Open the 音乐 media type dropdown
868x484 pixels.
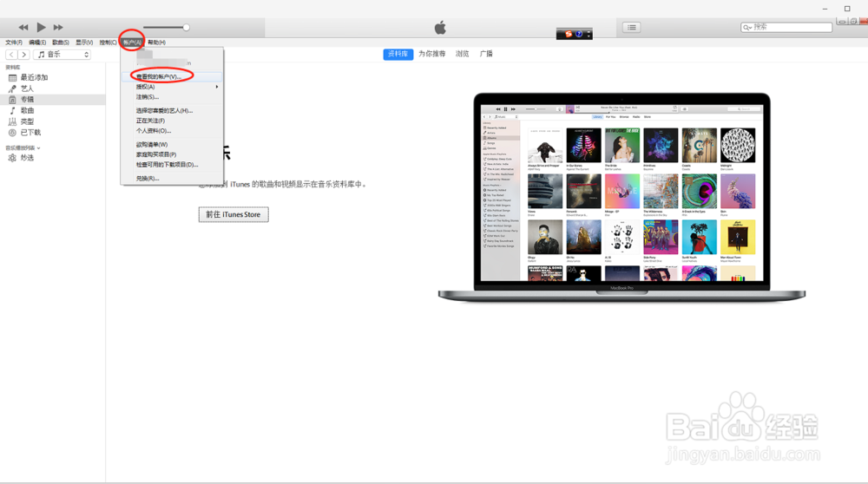click(x=62, y=54)
